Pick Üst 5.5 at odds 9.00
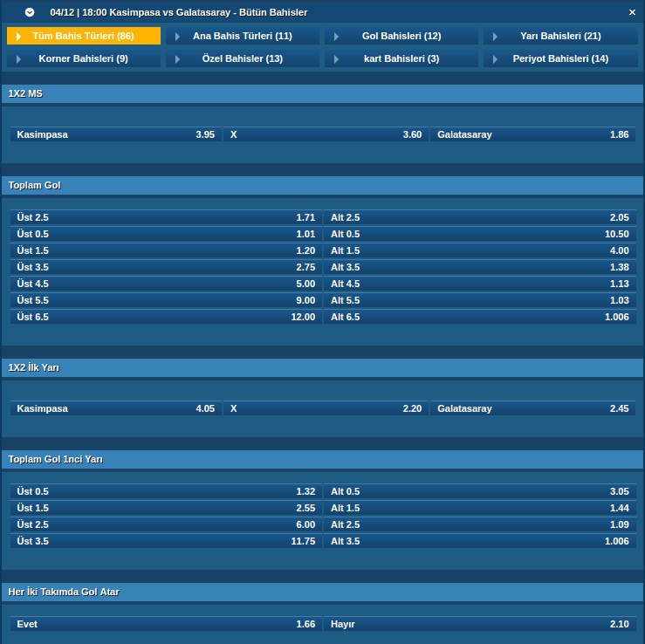The width and height of the screenshot is (645, 644). (166, 300)
